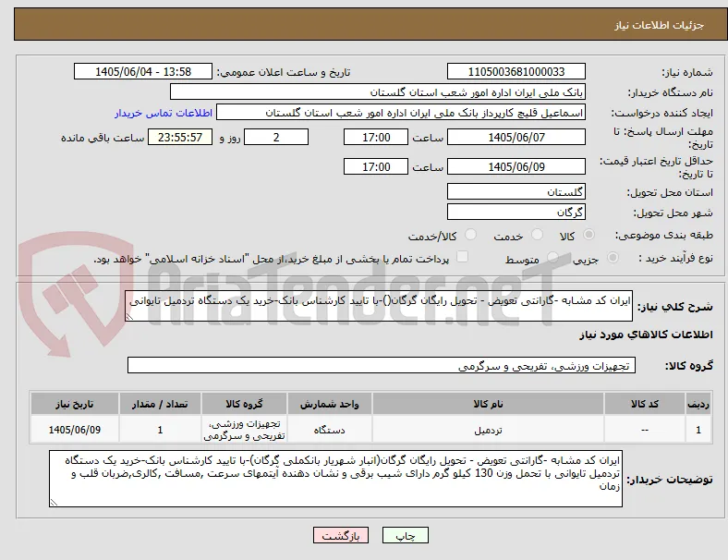Select the جزیی purchase type radio
Screen dimensions: 728x560
(x=613, y=257)
